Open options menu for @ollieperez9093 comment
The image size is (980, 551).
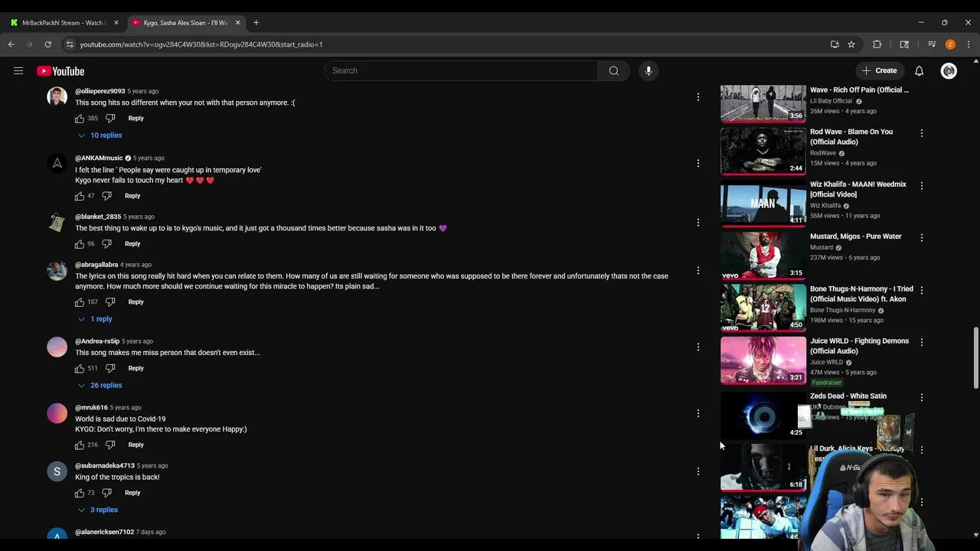click(x=697, y=97)
